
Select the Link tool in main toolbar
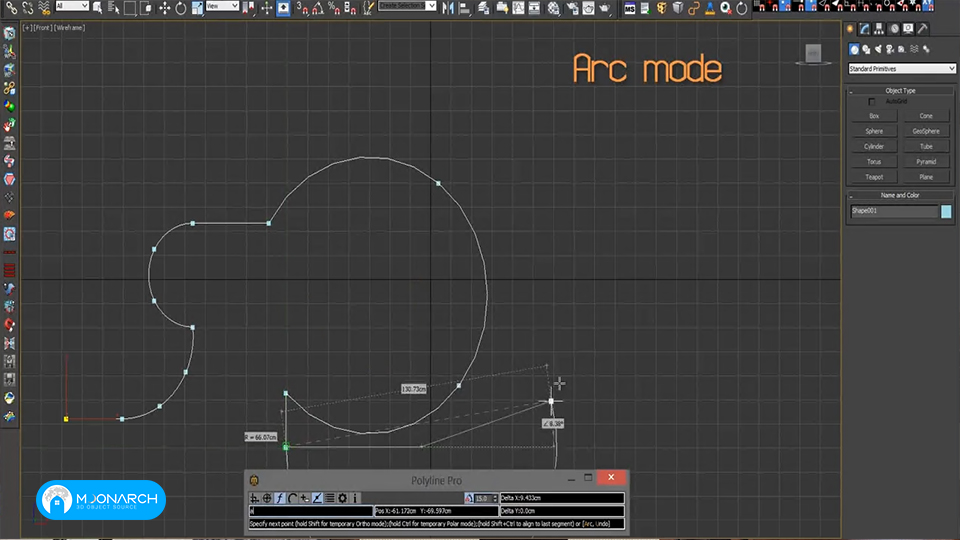tap(11, 8)
